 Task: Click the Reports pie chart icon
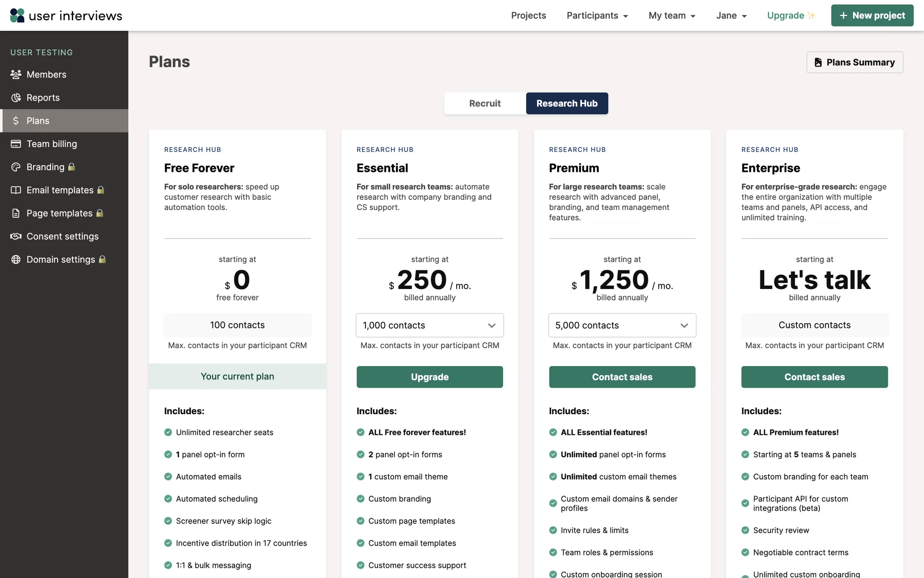16,98
